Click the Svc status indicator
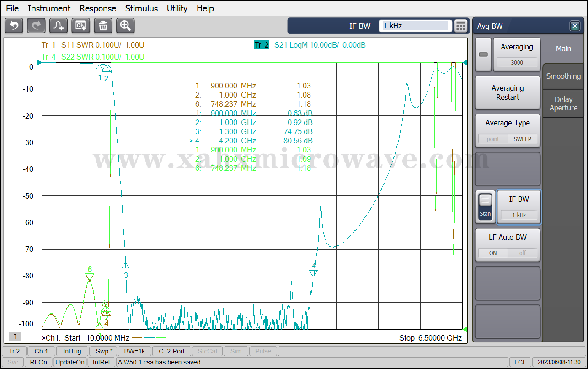The height and width of the screenshot is (369, 588). [13, 362]
